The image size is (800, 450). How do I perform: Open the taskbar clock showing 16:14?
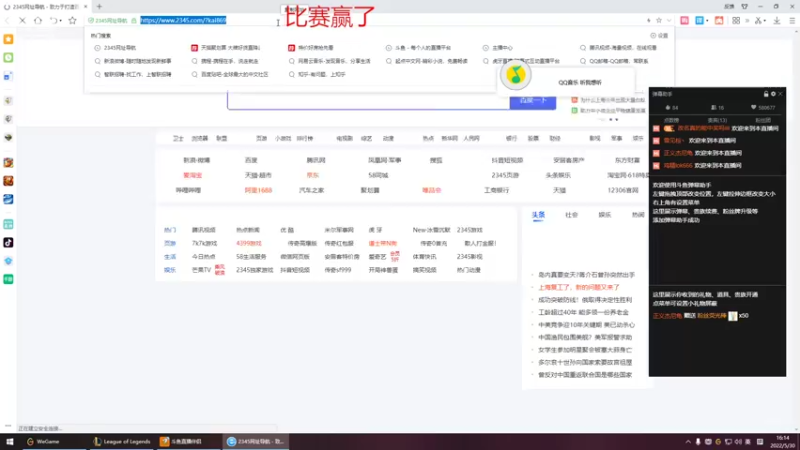pyautogui.click(x=782, y=442)
